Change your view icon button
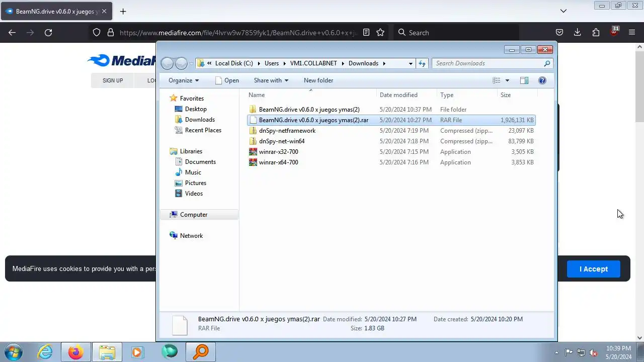The height and width of the screenshot is (362, 644). click(x=497, y=80)
